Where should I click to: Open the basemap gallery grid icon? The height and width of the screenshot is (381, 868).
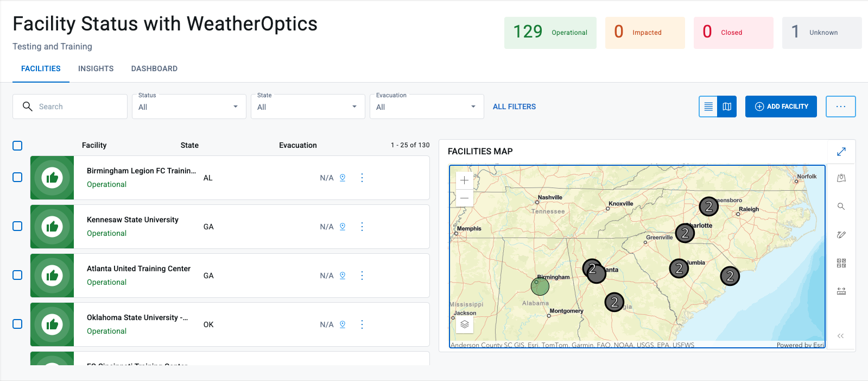841,263
